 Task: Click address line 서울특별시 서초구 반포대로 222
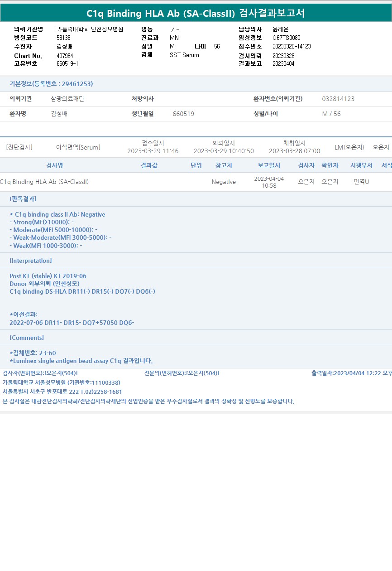tap(62, 392)
